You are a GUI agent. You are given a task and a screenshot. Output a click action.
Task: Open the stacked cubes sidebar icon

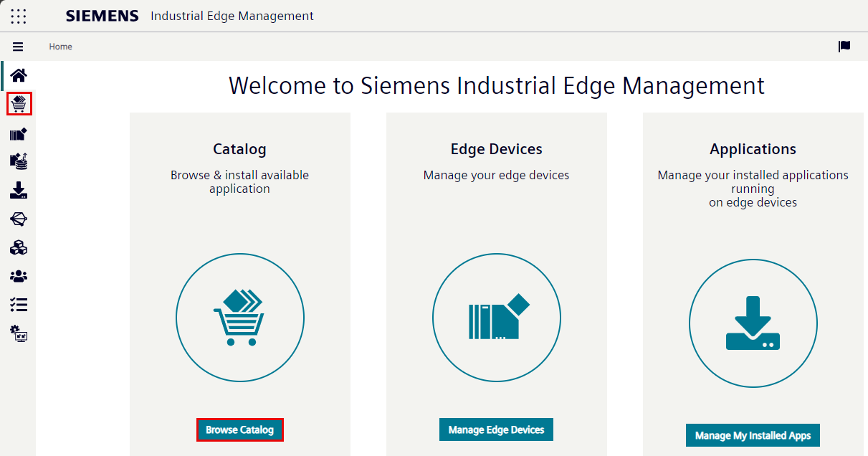point(19,247)
